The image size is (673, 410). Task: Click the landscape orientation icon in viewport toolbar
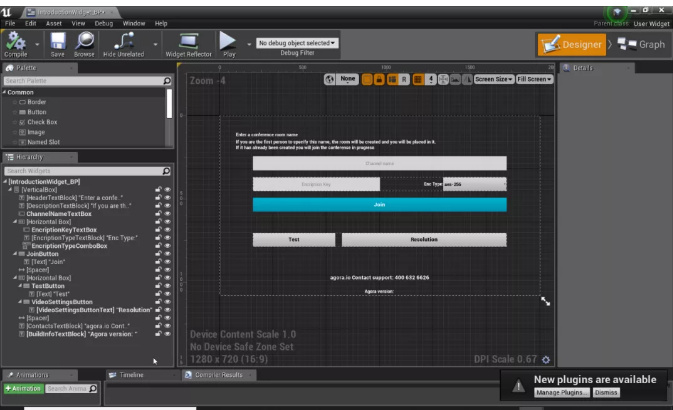[x=467, y=79]
